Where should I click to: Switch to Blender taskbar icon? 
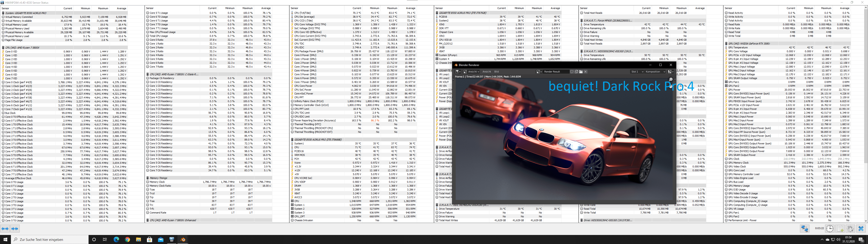coord(183,240)
